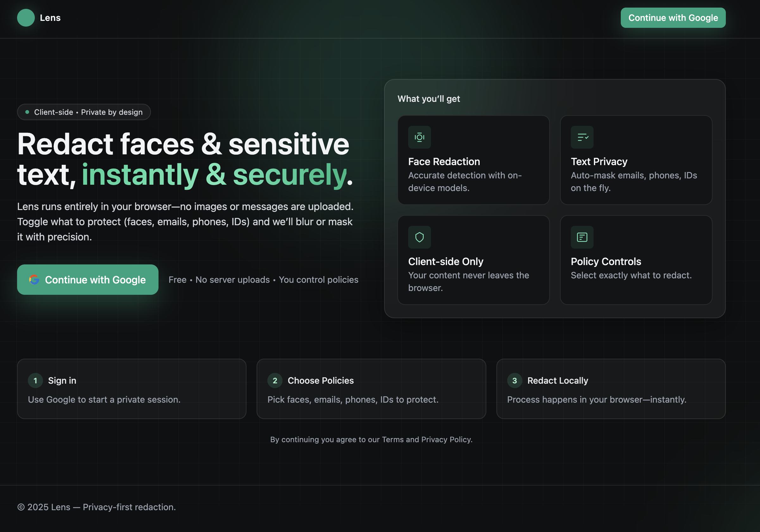Select the Choose Policies step card
Image resolution: width=760 pixels, height=532 pixels.
(x=371, y=389)
